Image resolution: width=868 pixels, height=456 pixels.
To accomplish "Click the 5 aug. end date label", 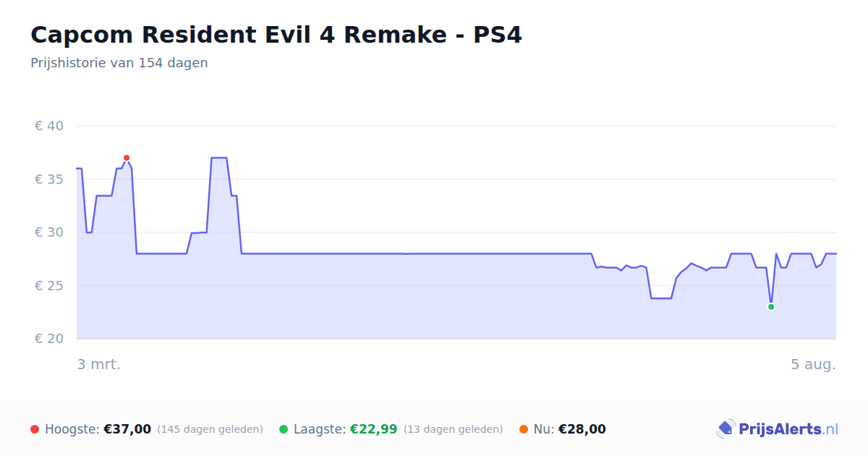I will 813,364.
